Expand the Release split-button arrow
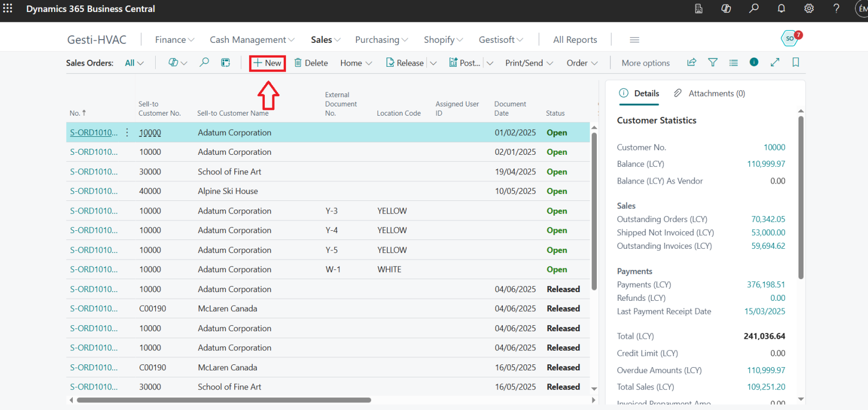 tap(433, 63)
